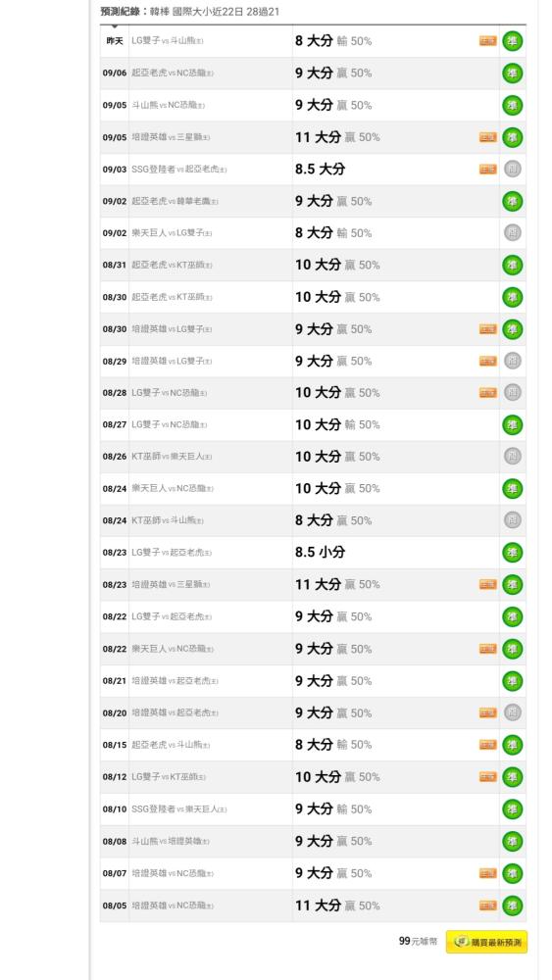The width and height of the screenshot is (552, 980).
Task: Click grey result icon in 08/28 row
Action: [512, 393]
